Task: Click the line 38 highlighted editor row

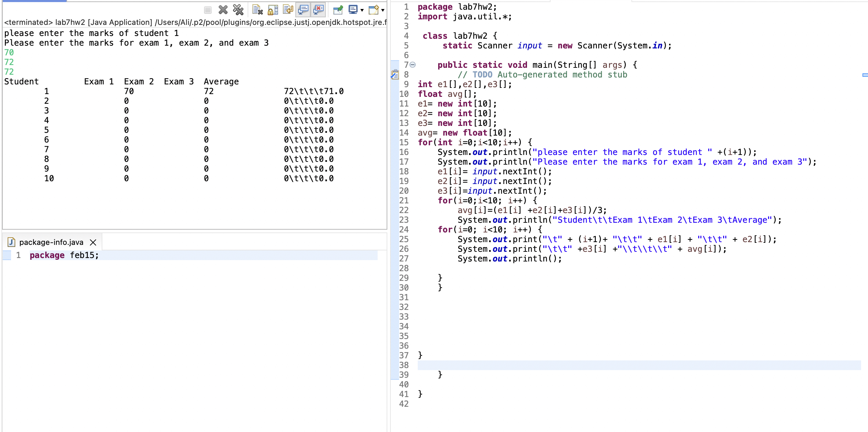Action: pyautogui.click(x=622, y=365)
